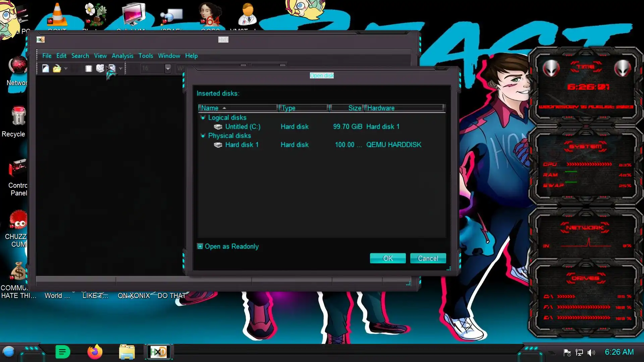Open the Tools menu
The width and height of the screenshot is (644, 362).
point(146,56)
